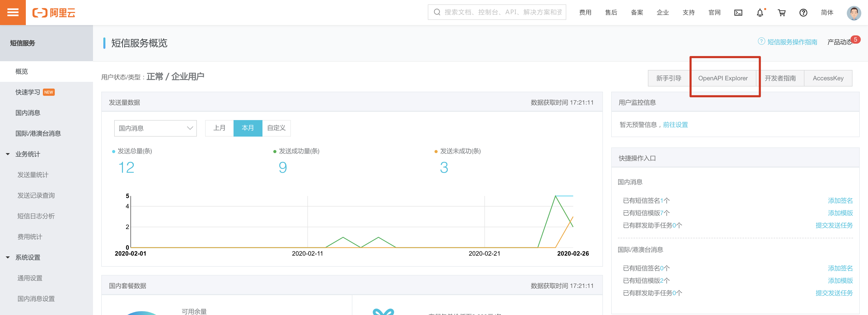Open 发送记录查询 in the sidebar
This screenshot has width=868, height=315.
36,195
